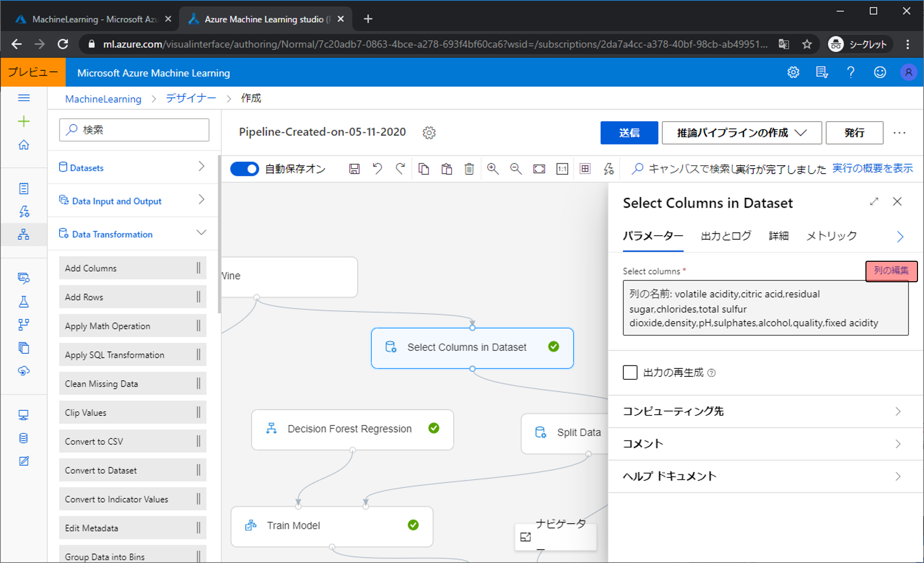The height and width of the screenshot is (563, 924).
Task: Click the save pipeline icon in toolbar
Action: 354,169
